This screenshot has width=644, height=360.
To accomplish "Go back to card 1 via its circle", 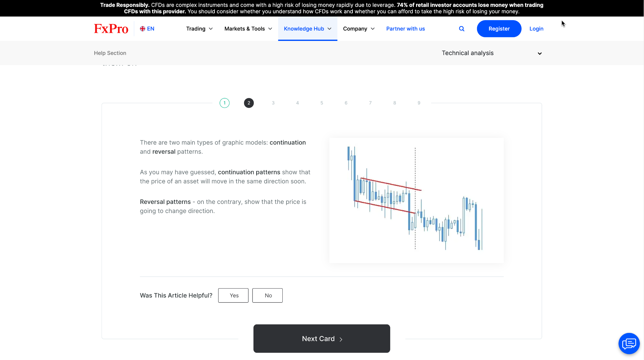I will [x=224, y=103].
